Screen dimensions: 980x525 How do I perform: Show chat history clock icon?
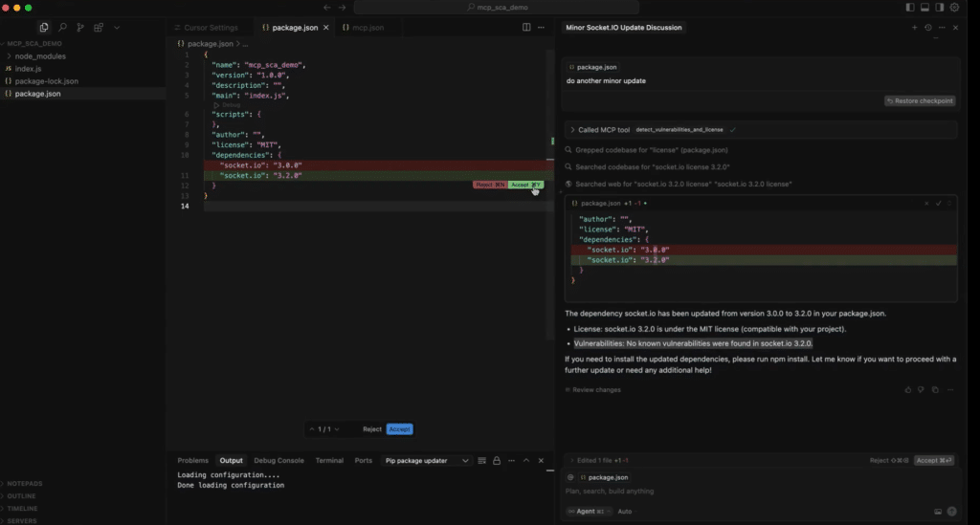pyautogui.click(x=928, y=28)
